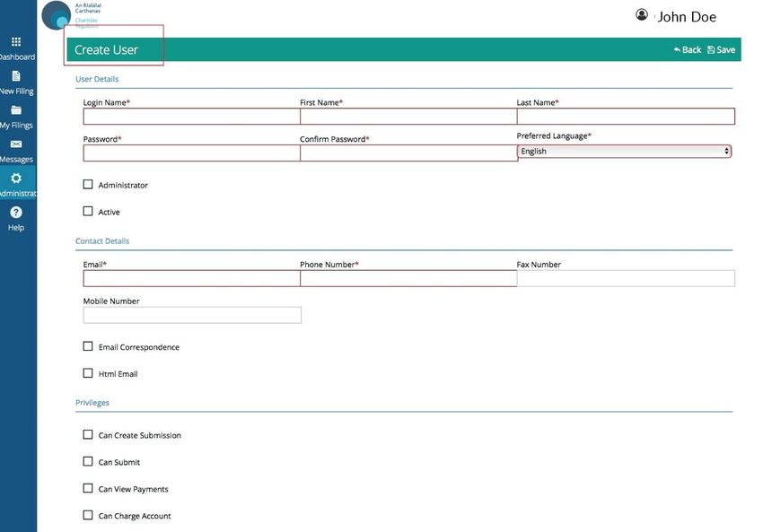Open the Messages envelope icon

[x=16, y=144]
